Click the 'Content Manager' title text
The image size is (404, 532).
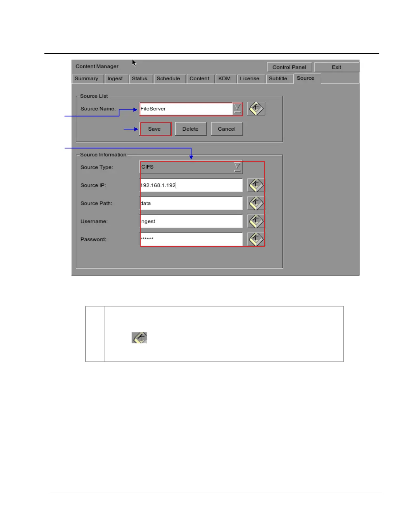[x=97, y=66]
